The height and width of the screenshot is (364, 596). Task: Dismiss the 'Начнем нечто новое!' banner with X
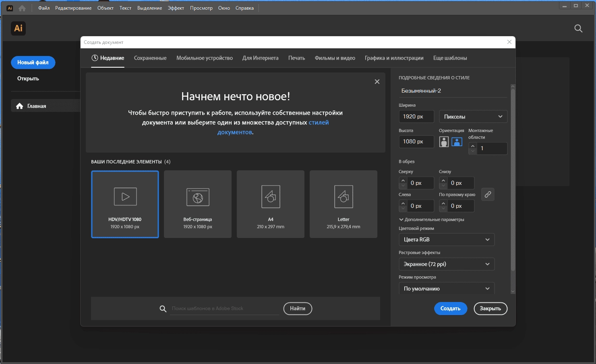[377, 82]
